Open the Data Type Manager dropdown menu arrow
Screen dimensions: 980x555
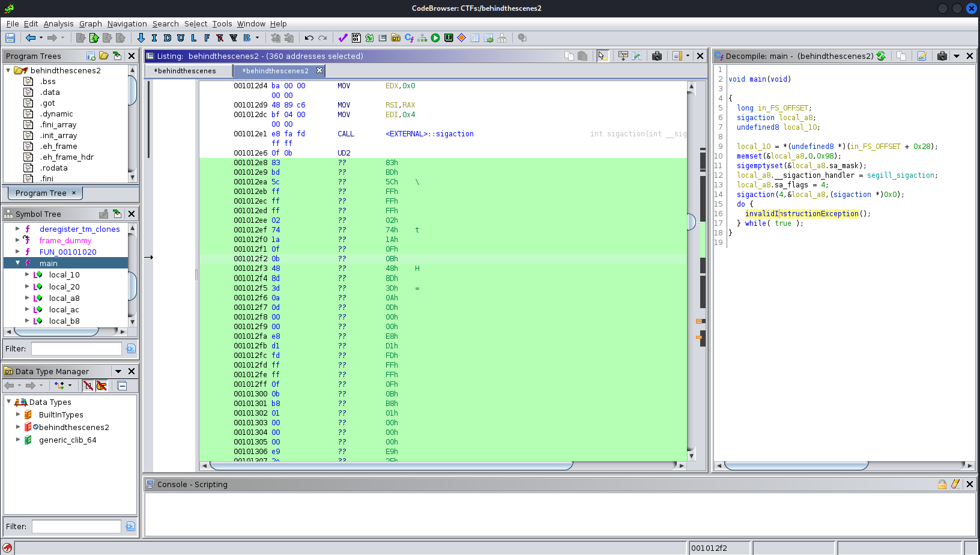[x=118, y=371]
